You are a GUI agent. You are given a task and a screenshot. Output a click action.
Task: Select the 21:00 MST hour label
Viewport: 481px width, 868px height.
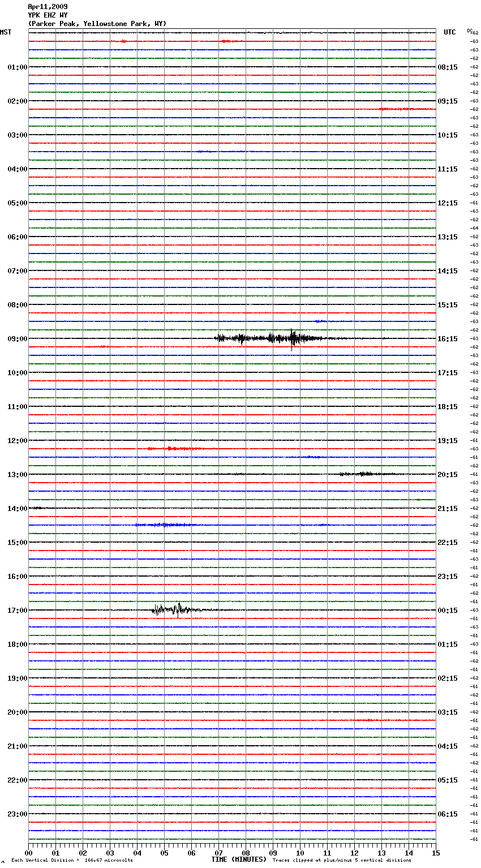(18, 746)
